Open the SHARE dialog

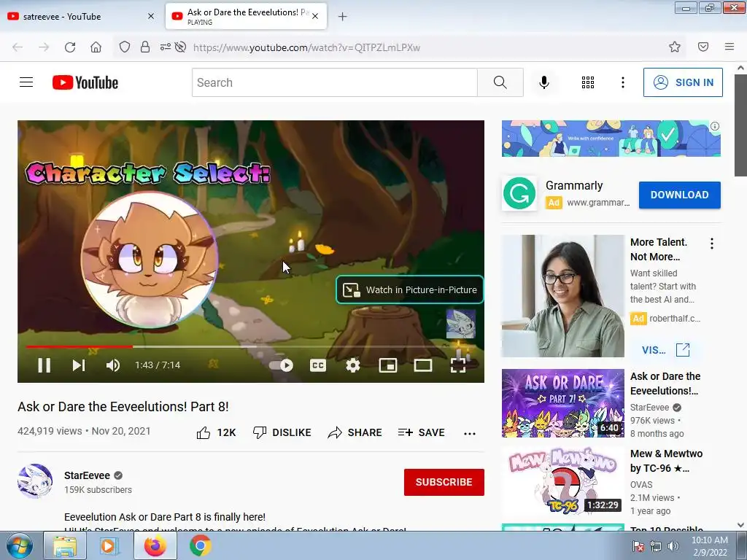click(x=355, y=432)
